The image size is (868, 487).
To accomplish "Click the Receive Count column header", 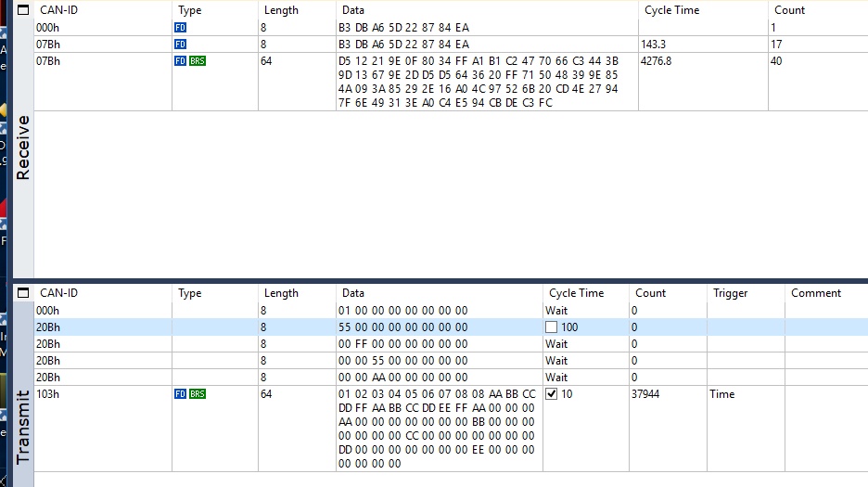I will click(789, 10).
